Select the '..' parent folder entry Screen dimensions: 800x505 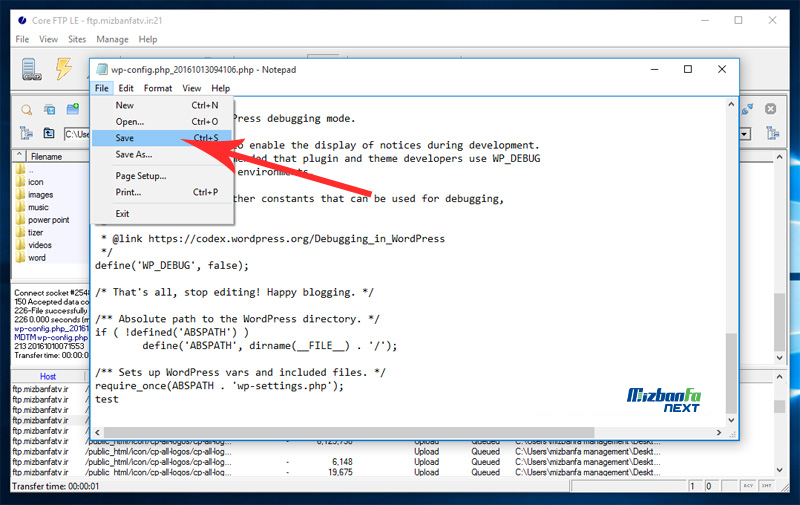coord(31,170)
